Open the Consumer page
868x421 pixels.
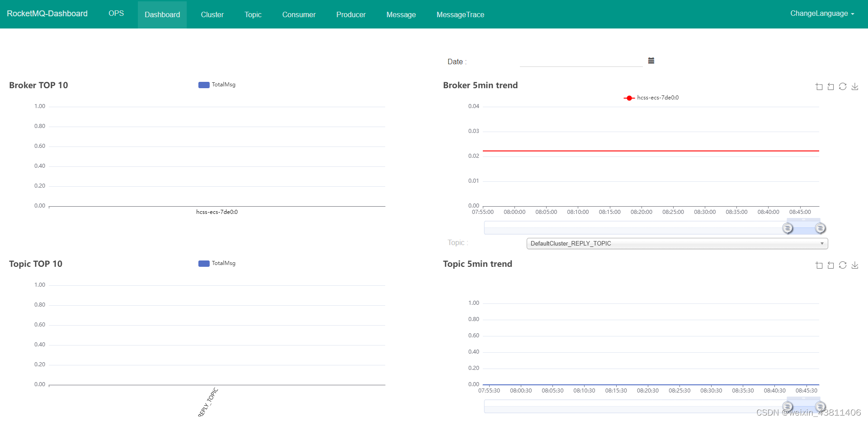(299, 14)
